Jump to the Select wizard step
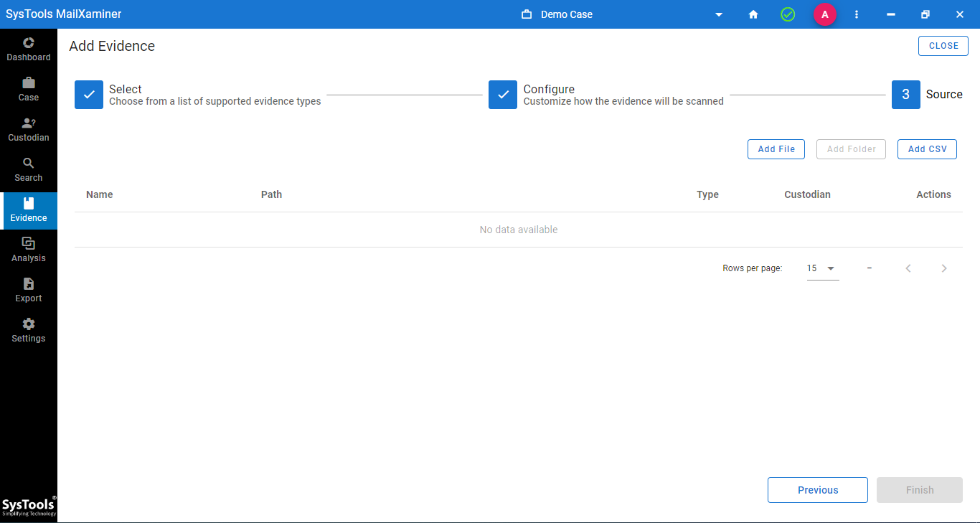The width and height of the screenshot is (980, 523). tap(89, 95)
